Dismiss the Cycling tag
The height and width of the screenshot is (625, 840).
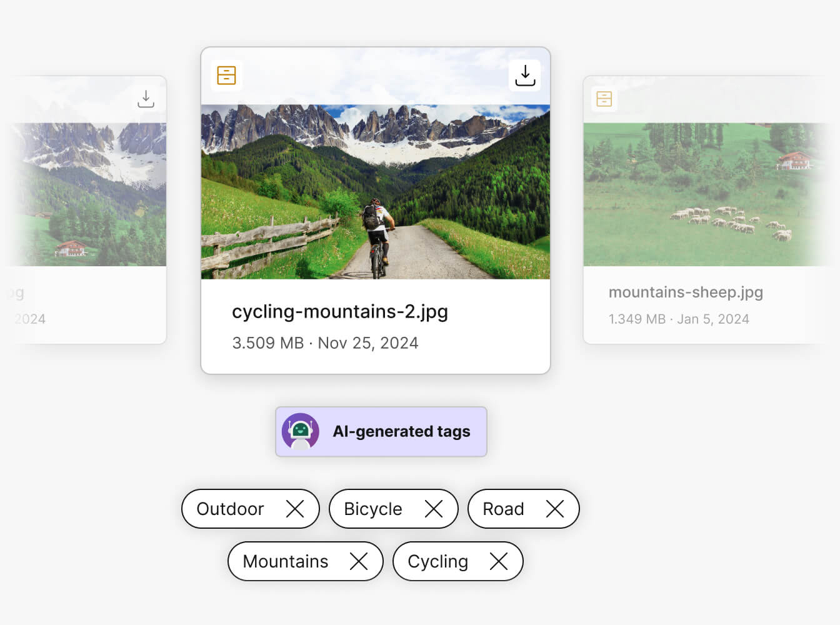(x=499, y=561)
